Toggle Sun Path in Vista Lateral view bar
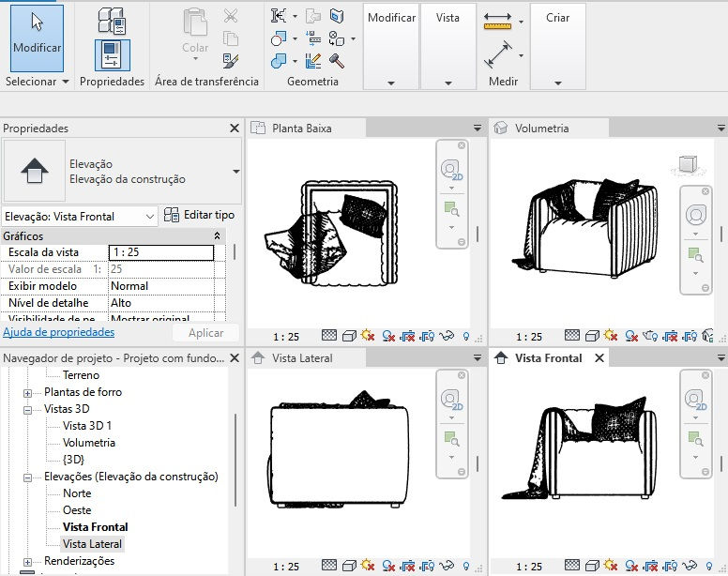This screenshot has width=728, height=576. tap(368, 566)
